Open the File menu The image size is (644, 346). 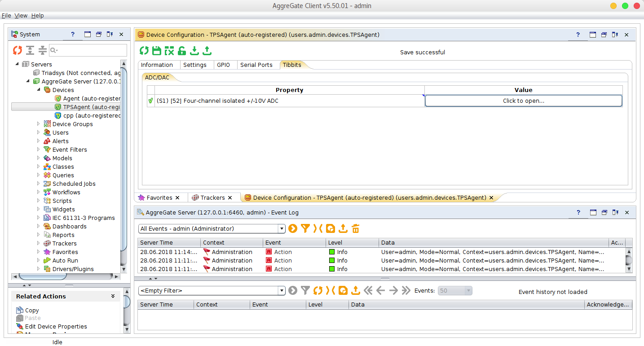coord(6,15)
